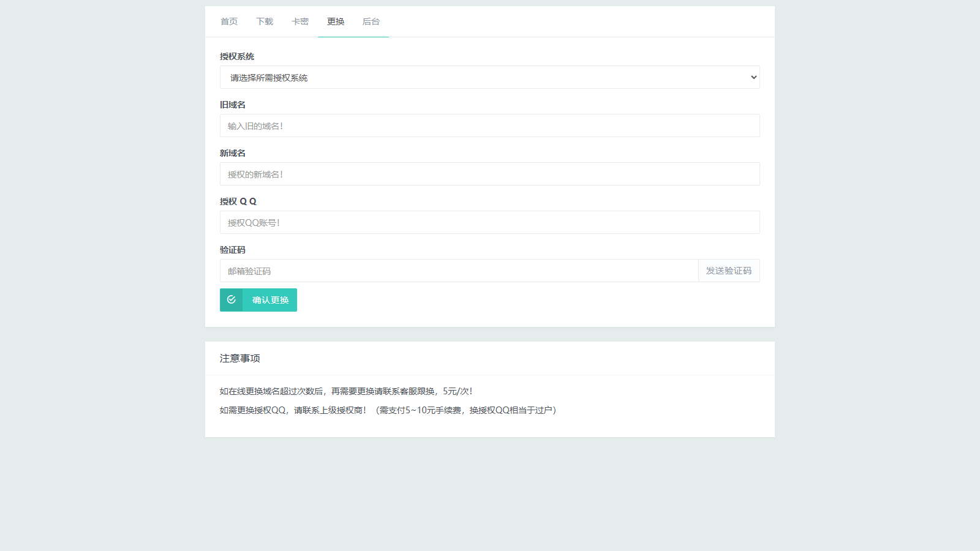Click the 新域名 input field
980x551 pixels.
(x=490, y=174)
